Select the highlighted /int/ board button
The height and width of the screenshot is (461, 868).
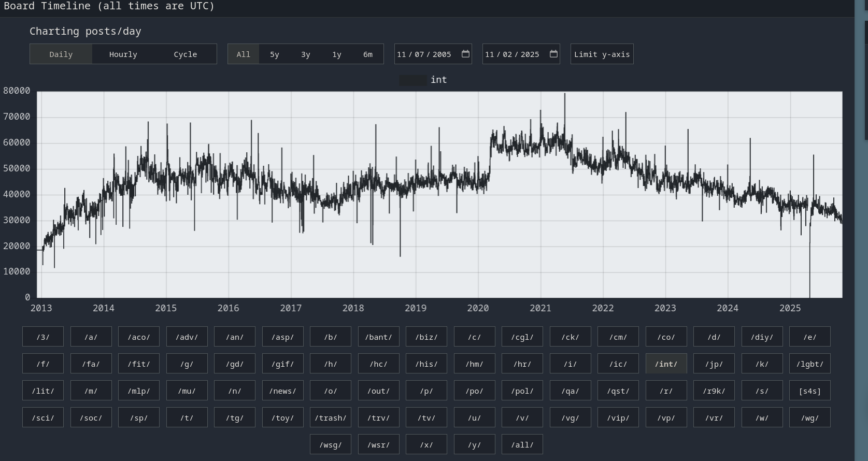[666, 364]
